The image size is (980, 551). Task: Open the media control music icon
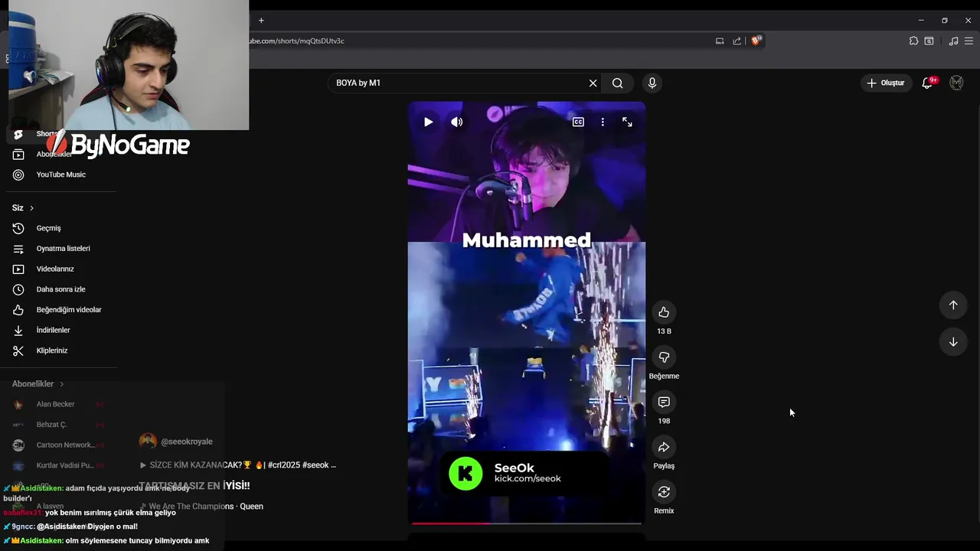(x=953, y=41)
